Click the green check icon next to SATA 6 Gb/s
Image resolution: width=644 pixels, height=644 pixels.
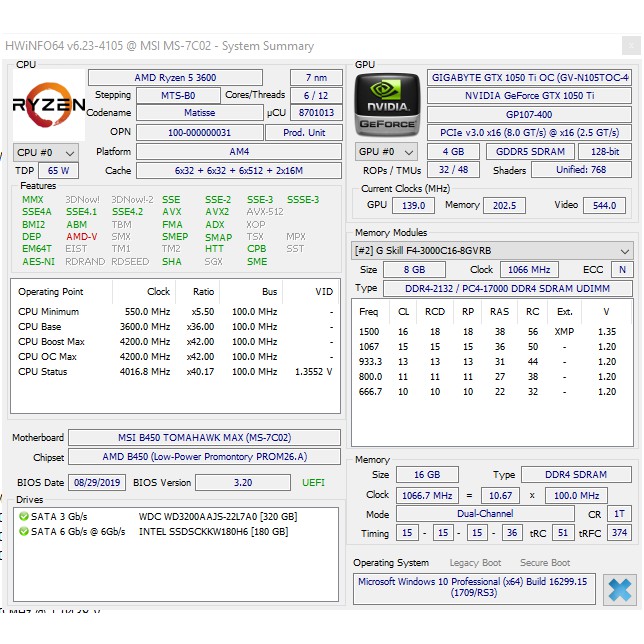coord(24,531)
